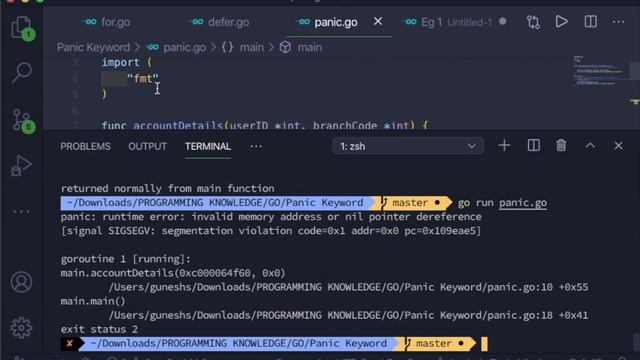Click the panic.go:10 stack trace path
The width and height of the screenshot is (640, 360).
pyautogui.click(x=331, y=287)
